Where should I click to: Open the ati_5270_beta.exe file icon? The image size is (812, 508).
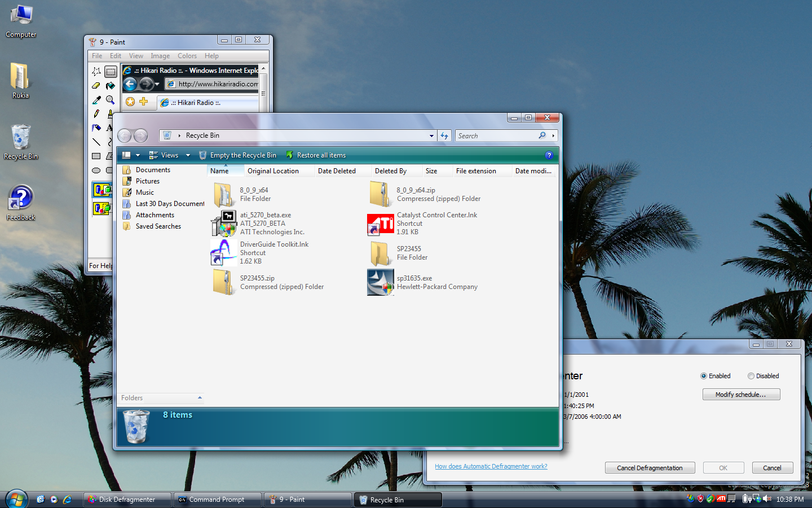[x=224, y=224]
